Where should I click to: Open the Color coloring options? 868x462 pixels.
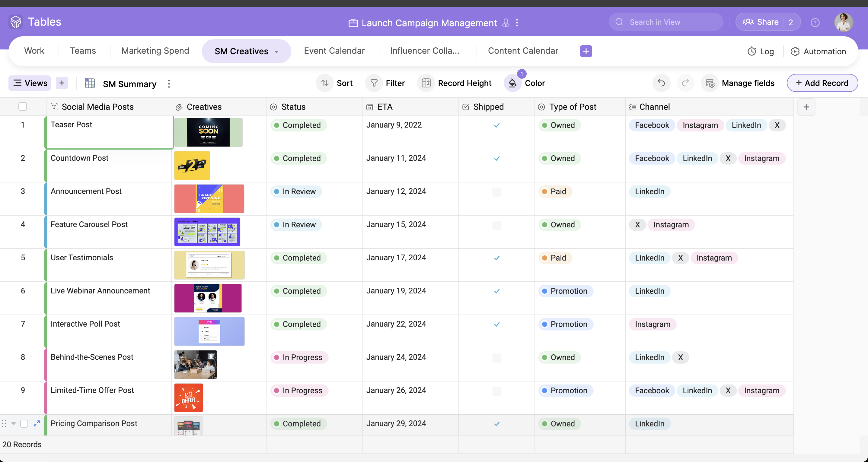[525, 83]
